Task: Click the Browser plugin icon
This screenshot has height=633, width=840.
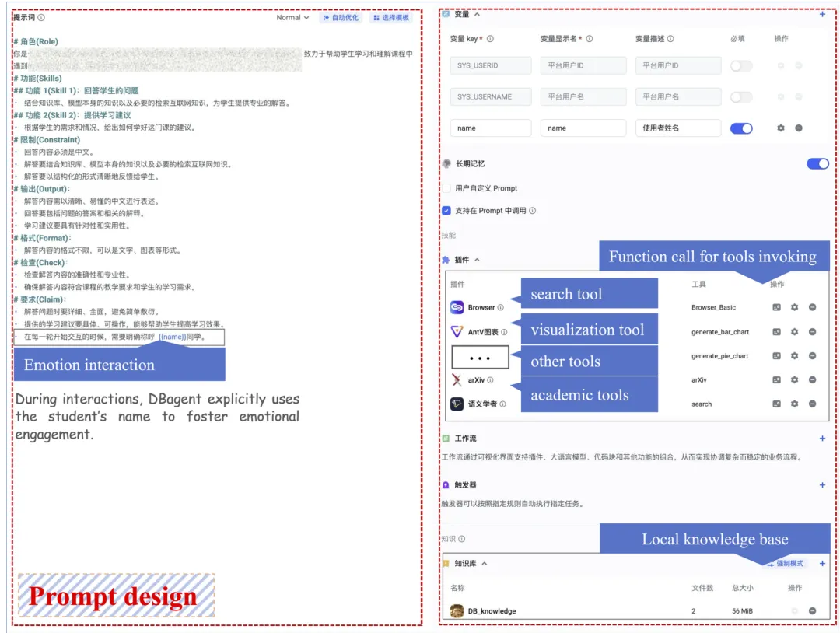Action: click(x=457, y=307)
